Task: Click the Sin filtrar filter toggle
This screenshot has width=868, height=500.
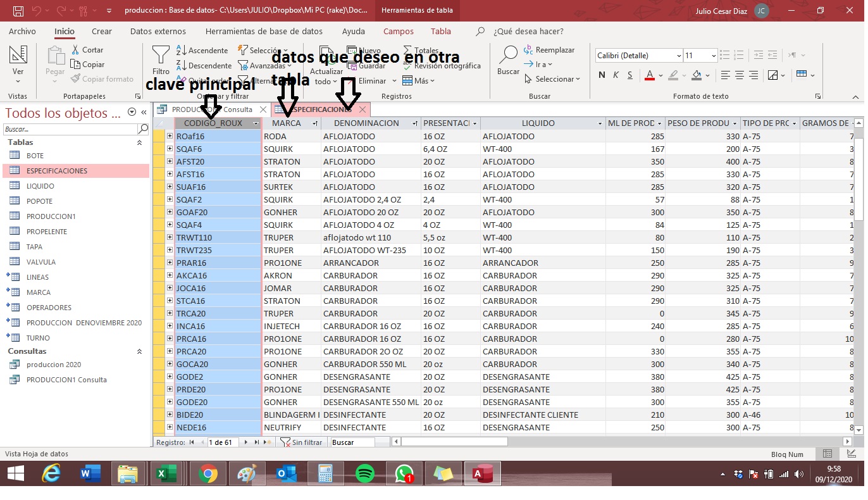Action: pyautogui.click(x=301, y=442)
